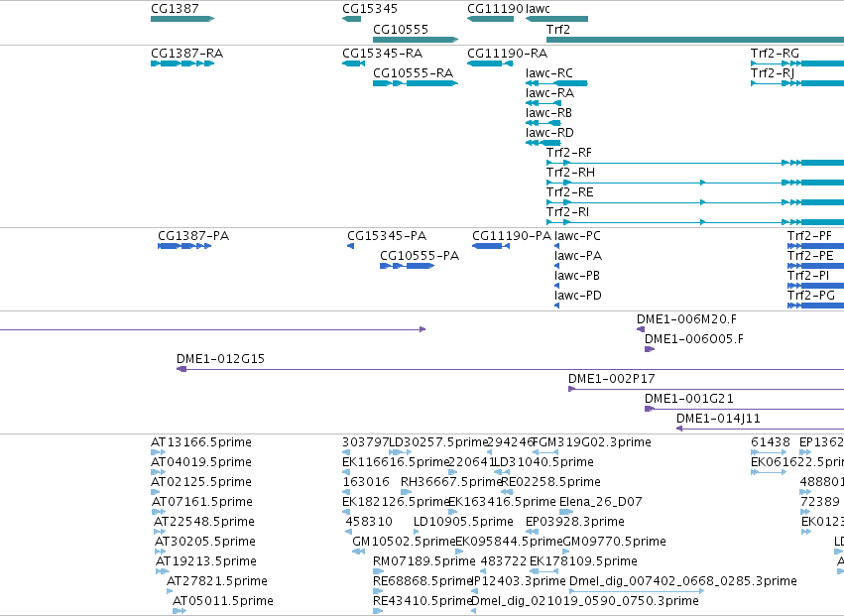Open the Trf2-PG protein label

(x=811, y=296)
